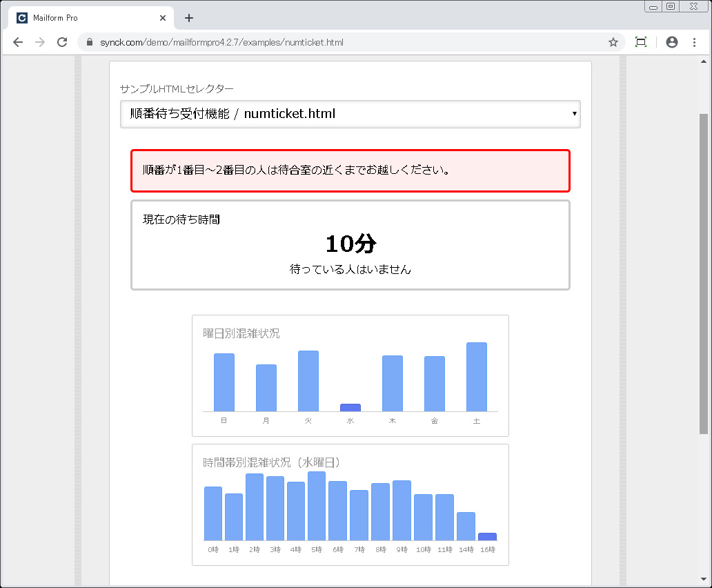Close the Mailform Pro tab
Screen dimensions: 712x588
coord(164,18)
